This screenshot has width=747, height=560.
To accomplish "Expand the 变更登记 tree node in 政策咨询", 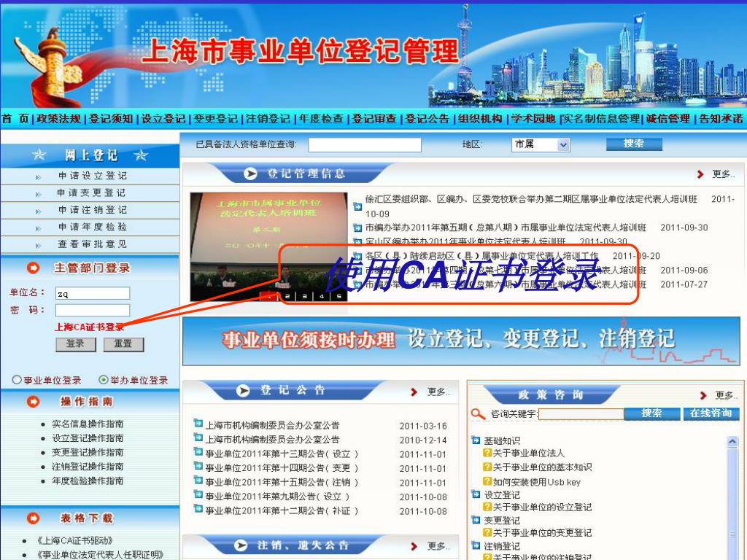I will tap(476, 520).
